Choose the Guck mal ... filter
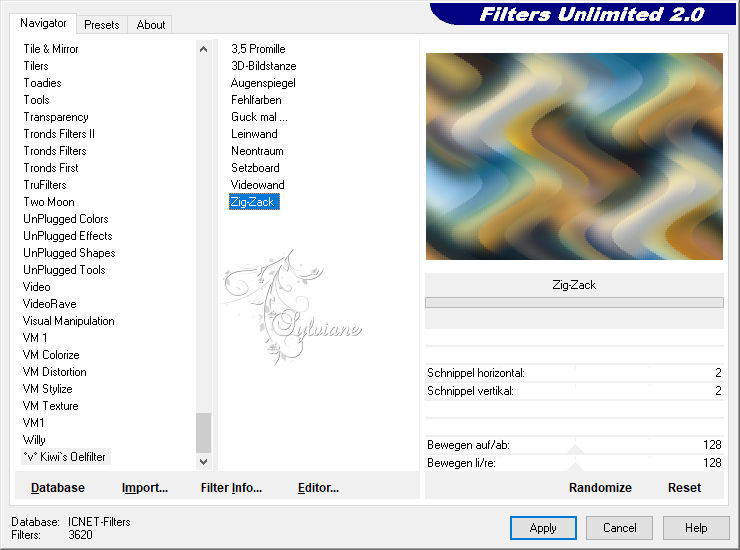 (x=259, y=117)
